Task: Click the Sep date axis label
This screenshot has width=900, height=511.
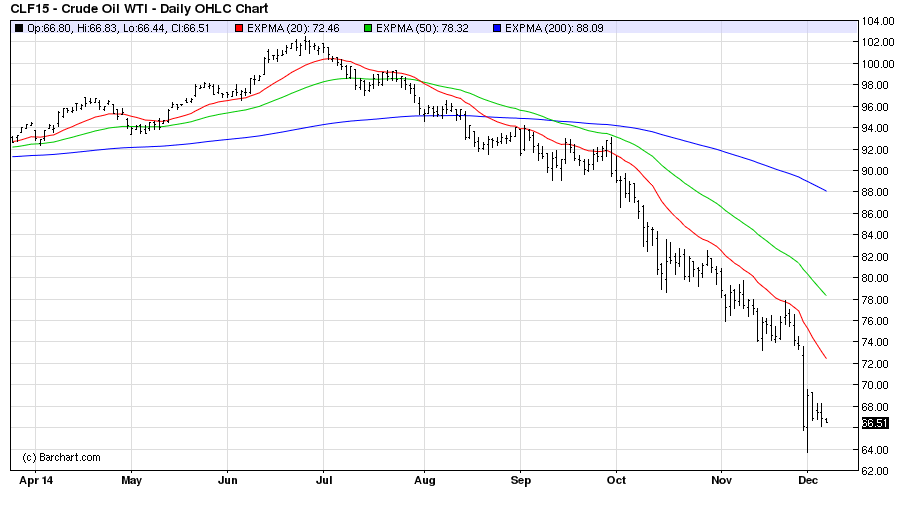Action: 521,480
